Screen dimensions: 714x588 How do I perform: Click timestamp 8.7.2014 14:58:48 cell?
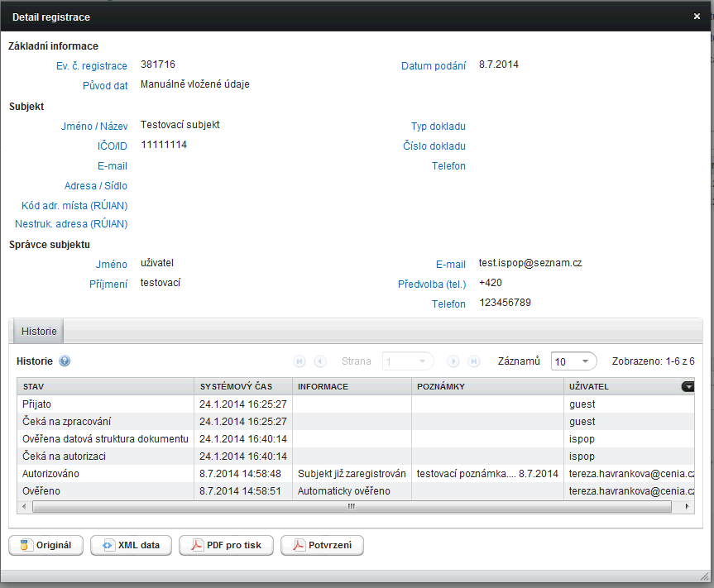click(243, 473)
